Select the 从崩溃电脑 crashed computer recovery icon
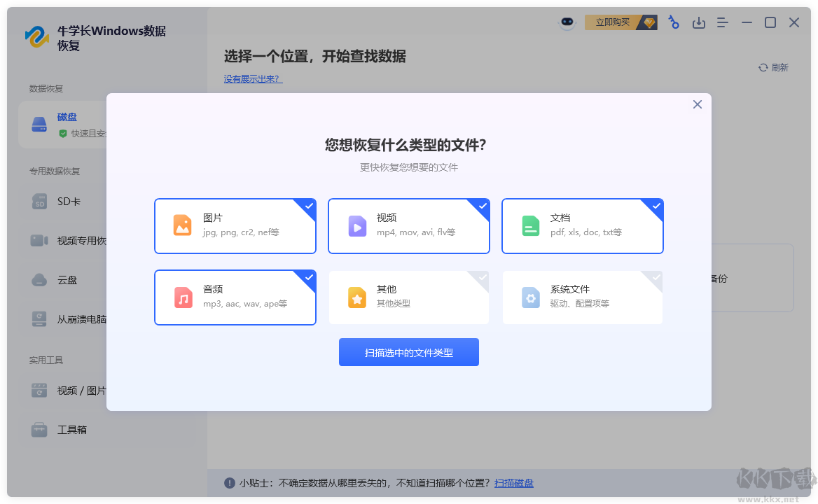 pos(40,318)
